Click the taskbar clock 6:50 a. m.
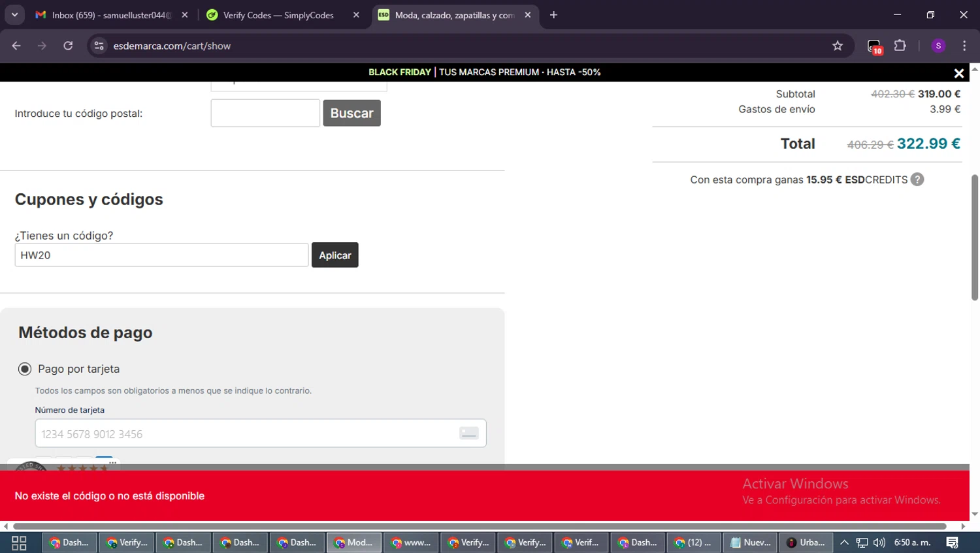Viewport: 980px width, 553px height. click(x=913, y=543)
